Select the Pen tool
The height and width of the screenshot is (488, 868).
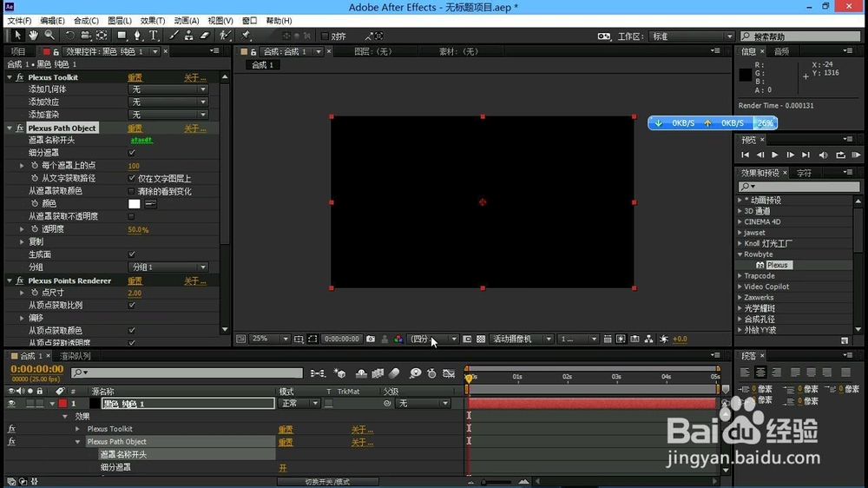click(137, 36)
